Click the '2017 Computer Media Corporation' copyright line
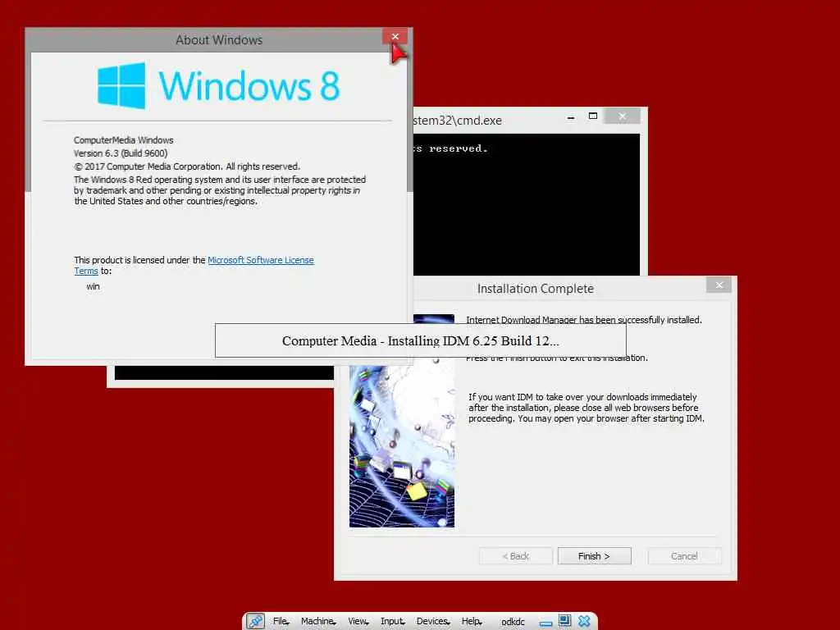Viewport: 840px width, 630px height. click(187, 167)
